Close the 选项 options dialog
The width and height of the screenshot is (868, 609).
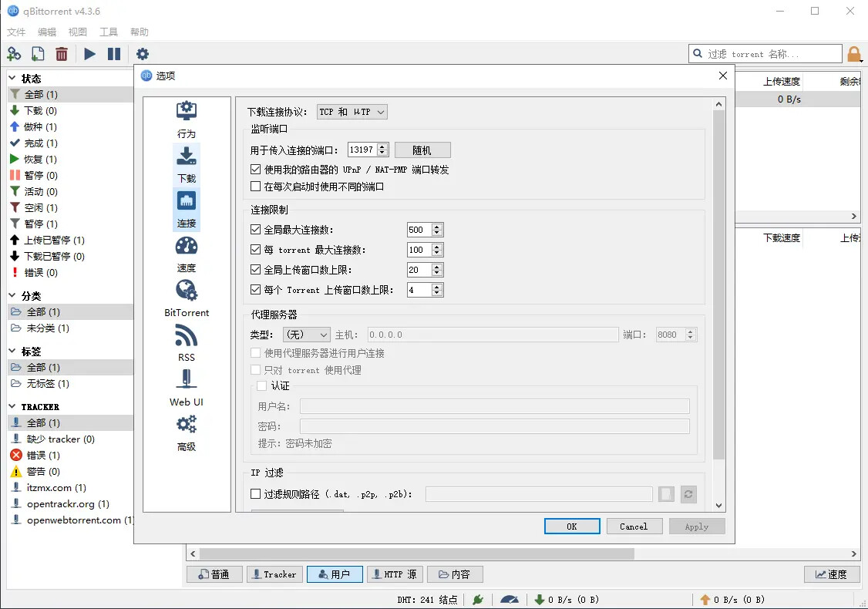coord(722,76)
